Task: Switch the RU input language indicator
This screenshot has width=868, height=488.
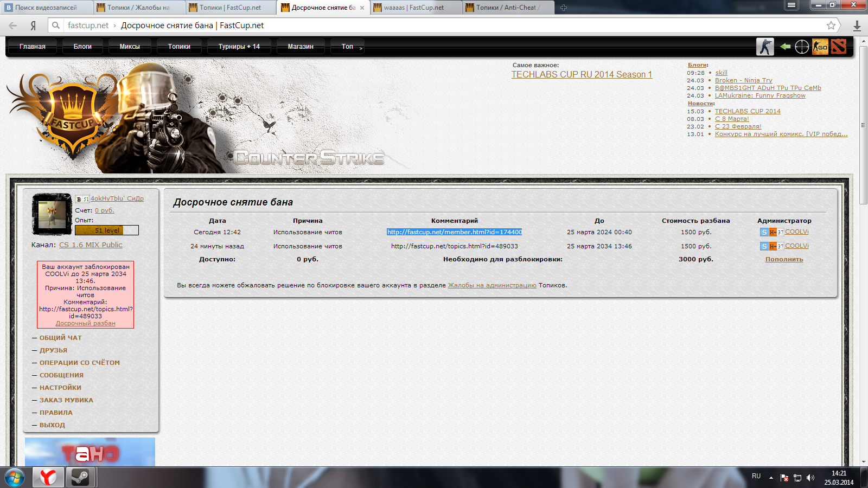Action: [756, 476]
